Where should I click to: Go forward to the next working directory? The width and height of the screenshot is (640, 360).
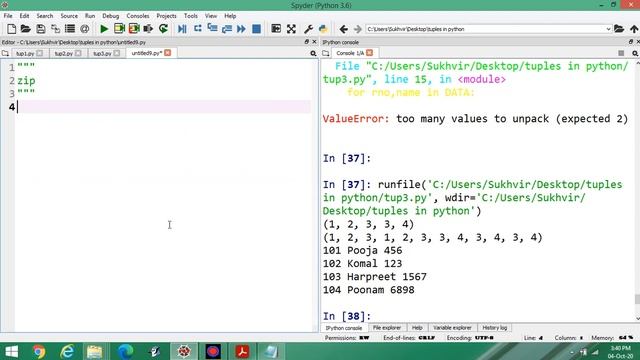(358, 29)
